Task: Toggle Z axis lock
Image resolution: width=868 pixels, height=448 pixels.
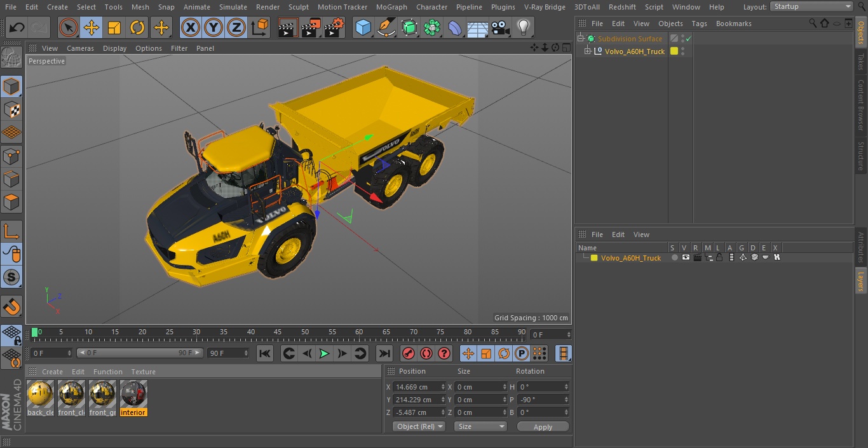Action: pos(236,27)
